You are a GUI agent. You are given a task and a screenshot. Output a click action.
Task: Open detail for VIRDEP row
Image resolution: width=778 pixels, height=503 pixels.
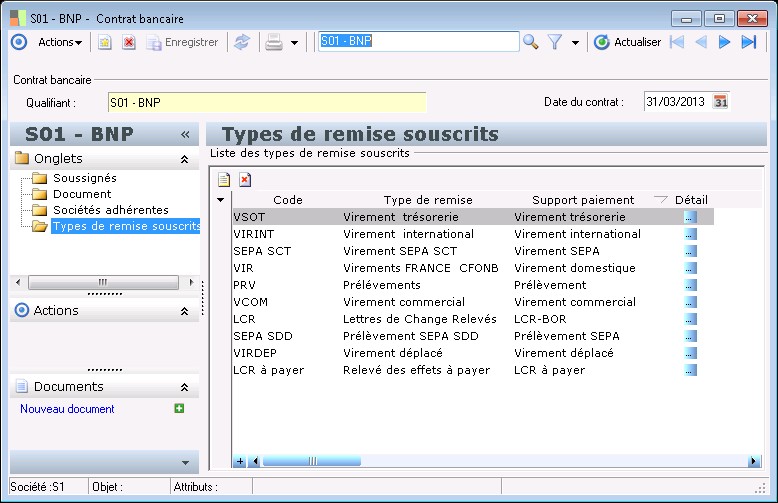pyautogui.click(x=690, y=353)
